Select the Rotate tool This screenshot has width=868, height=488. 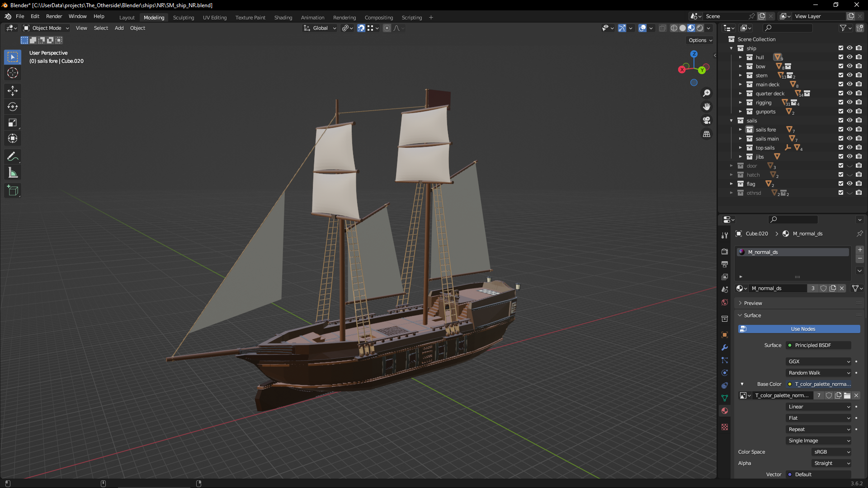pyautogui.click(x=12, y=107)
